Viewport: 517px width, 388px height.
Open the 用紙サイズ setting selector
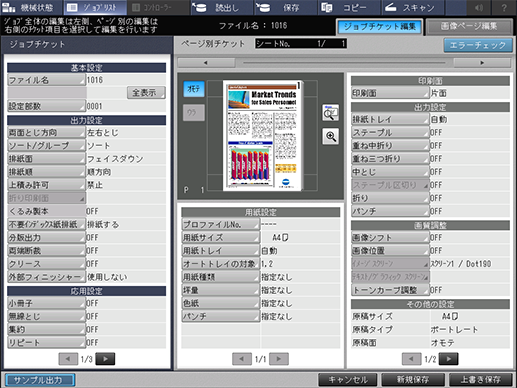point(220,237)
